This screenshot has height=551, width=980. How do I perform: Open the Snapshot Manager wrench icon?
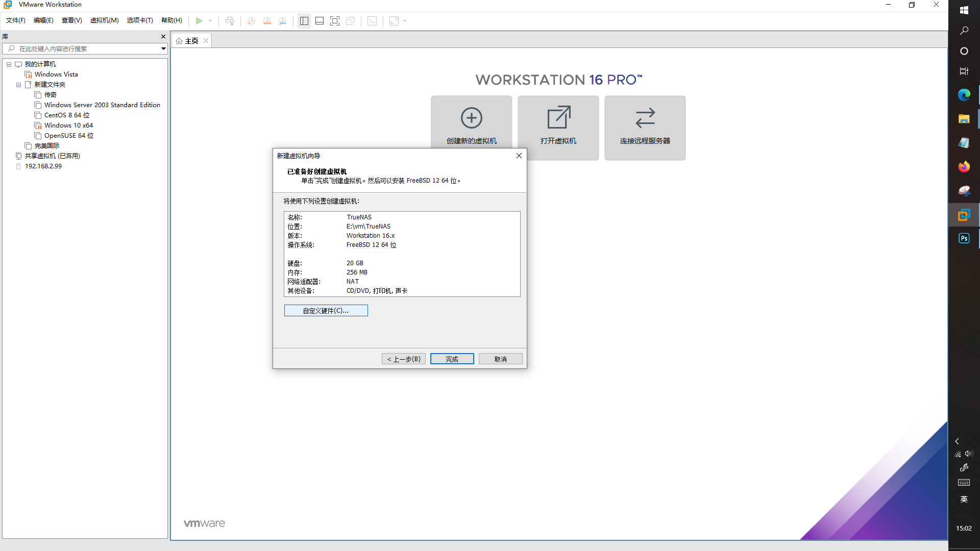click(282, 21)
